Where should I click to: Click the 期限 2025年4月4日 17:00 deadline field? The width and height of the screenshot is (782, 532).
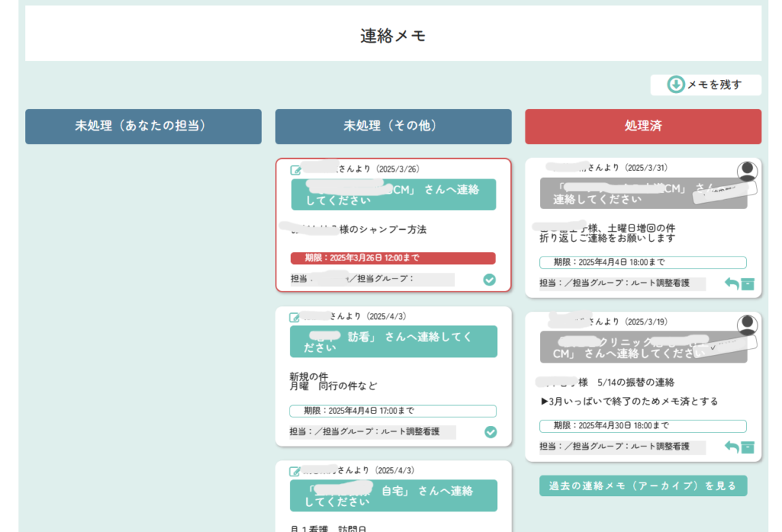point(393,411)
